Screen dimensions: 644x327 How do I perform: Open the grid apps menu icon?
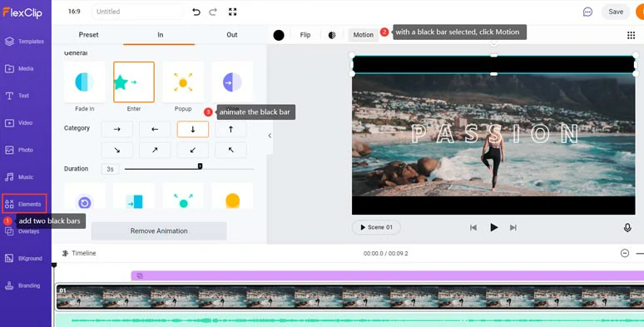632,35
